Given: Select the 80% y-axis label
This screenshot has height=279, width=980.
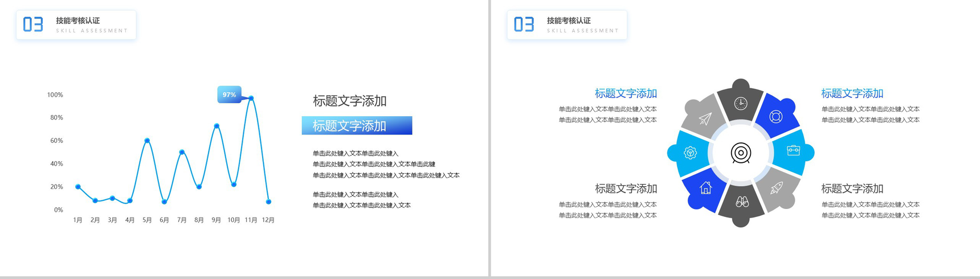Looking at the screenshot, I should point(56,118).
